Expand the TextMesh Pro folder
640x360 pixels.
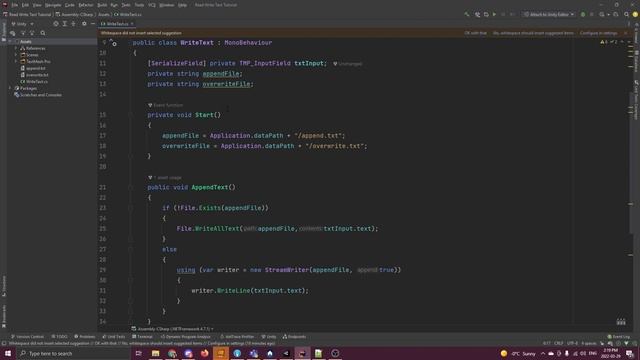click(x=16, y=62)
